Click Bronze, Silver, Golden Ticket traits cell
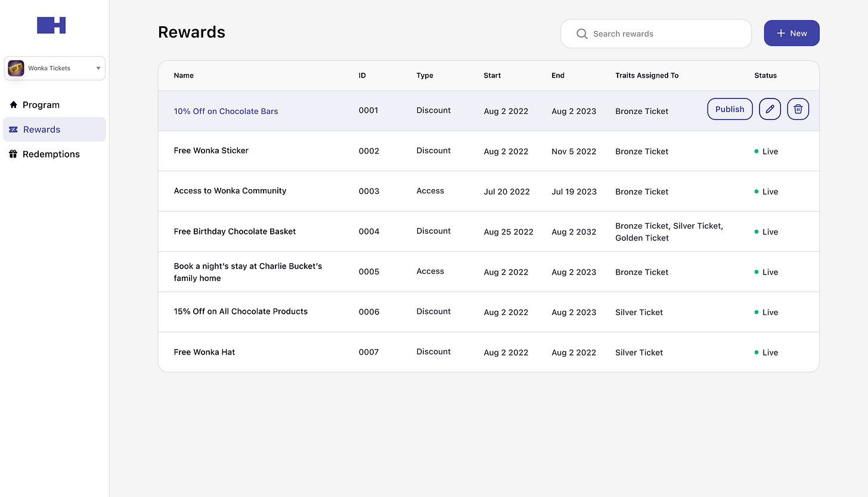This screenshot has height=497, width=868. point(669,231)
